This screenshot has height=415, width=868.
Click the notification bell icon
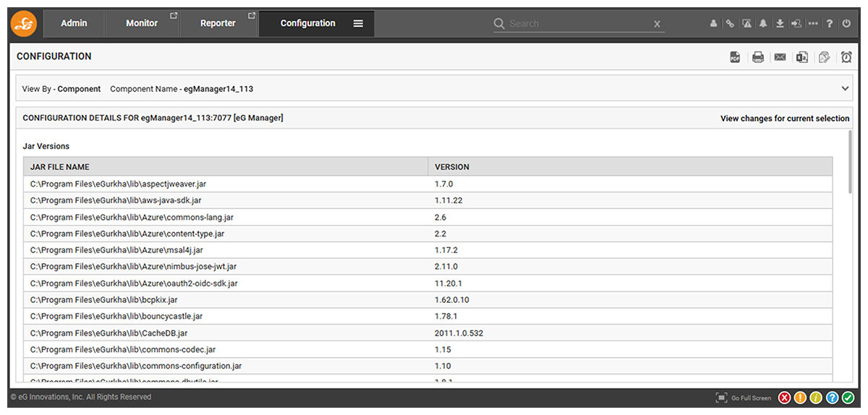tap(763, 24)
